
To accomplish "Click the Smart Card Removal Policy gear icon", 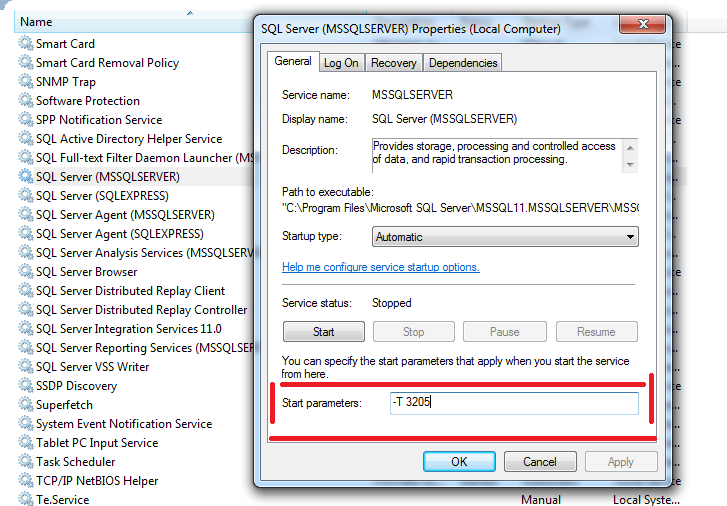I will pos(26,62).
